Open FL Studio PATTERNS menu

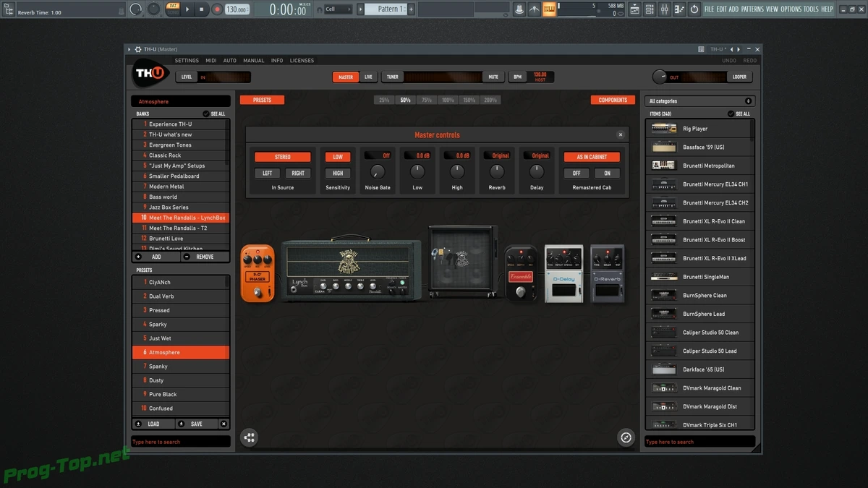pos(752,9)
